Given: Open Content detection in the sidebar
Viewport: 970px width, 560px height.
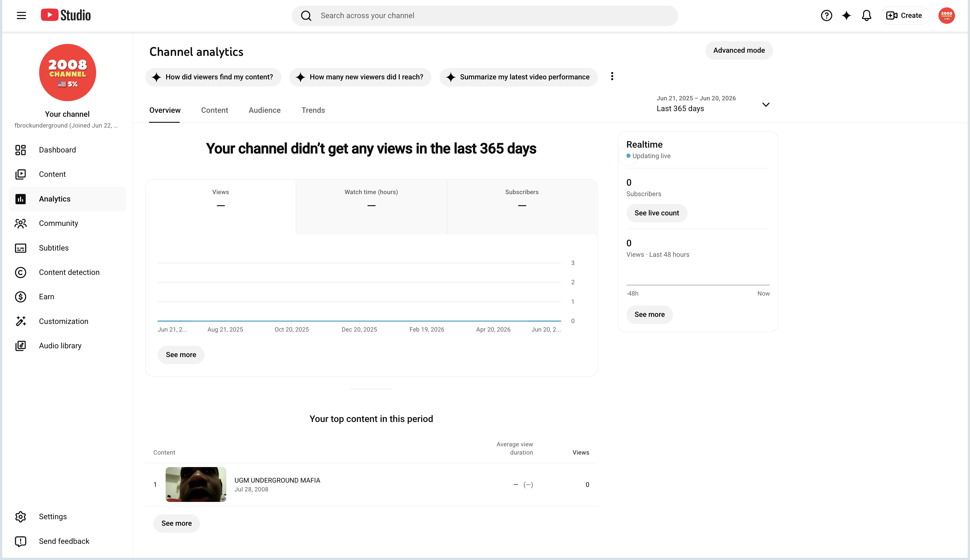Looking at the screenshot, I should 68,272.
